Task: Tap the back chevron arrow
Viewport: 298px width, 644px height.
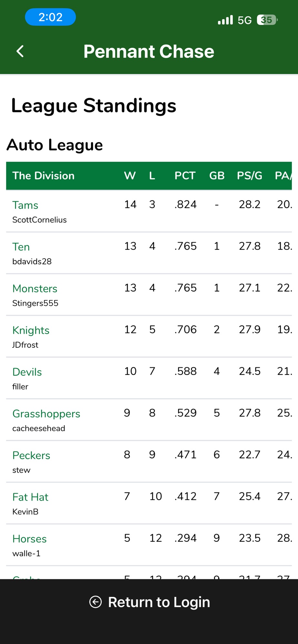Action: 20,51
